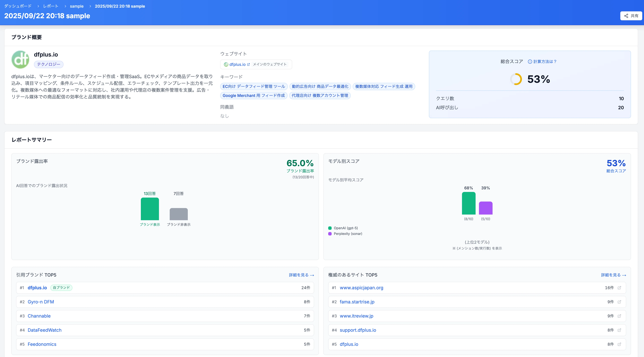Click the dfplus.io brand logo
The image size is (644, 357).
point(20,59)
